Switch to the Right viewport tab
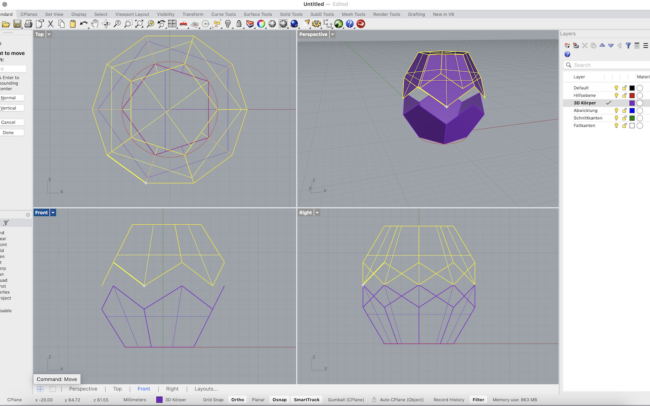Image resolution: width=650 pixels, height=406 pixels. [x=172, y=388]
